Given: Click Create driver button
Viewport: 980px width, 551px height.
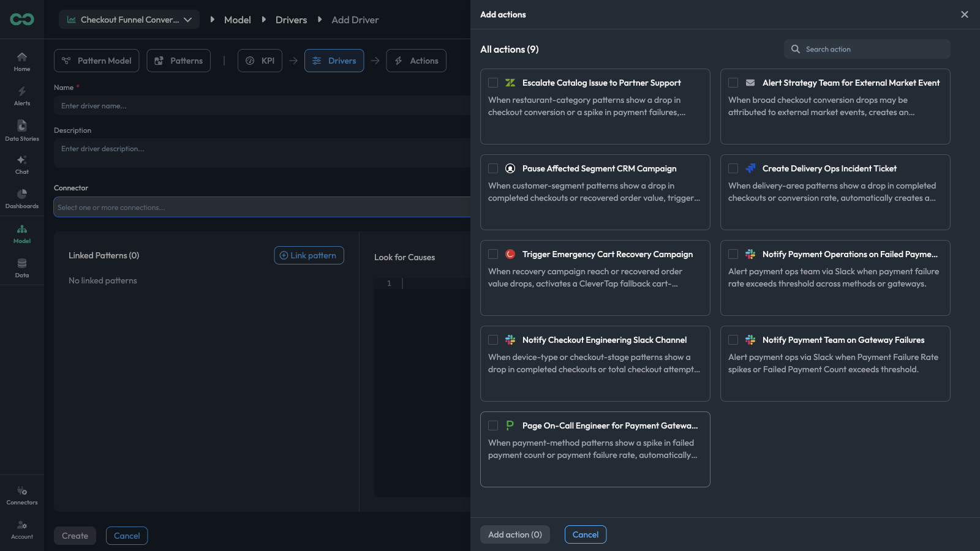Looking at the screenshot, I should [75, 536].
